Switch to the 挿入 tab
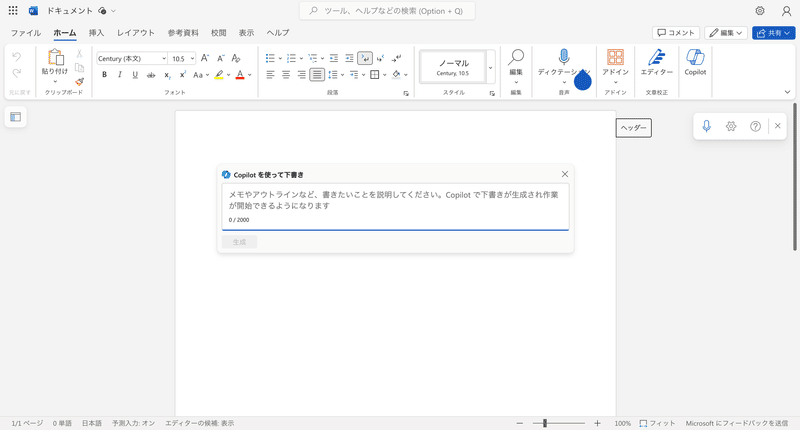Screen dimensions: 800x430 96,33
